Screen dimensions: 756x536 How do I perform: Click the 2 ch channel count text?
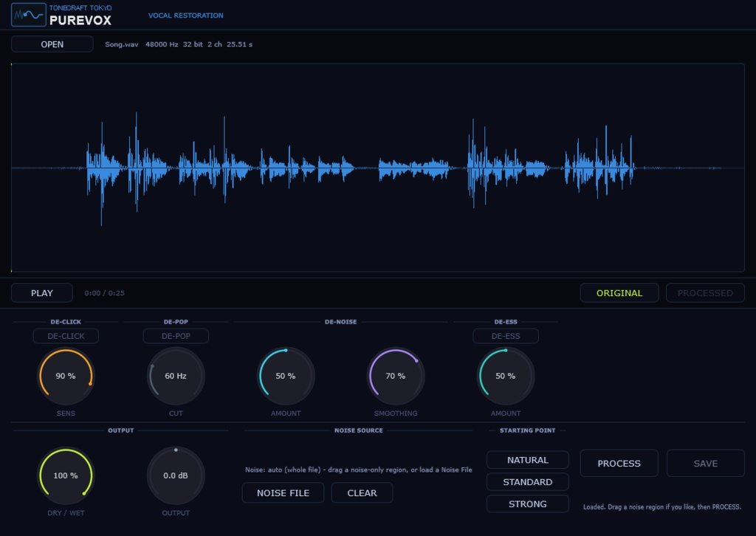point(215,44)
